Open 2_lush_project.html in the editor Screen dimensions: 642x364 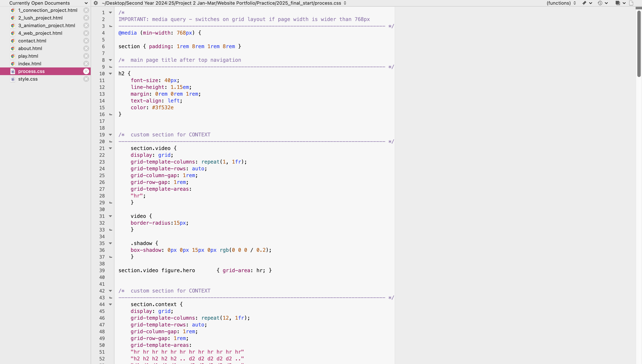tap(40, 18)
